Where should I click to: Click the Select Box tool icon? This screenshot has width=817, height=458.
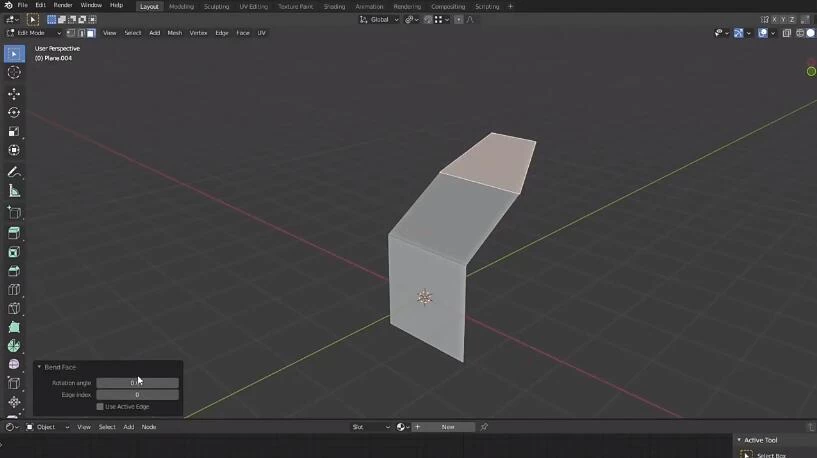[14, 53]
